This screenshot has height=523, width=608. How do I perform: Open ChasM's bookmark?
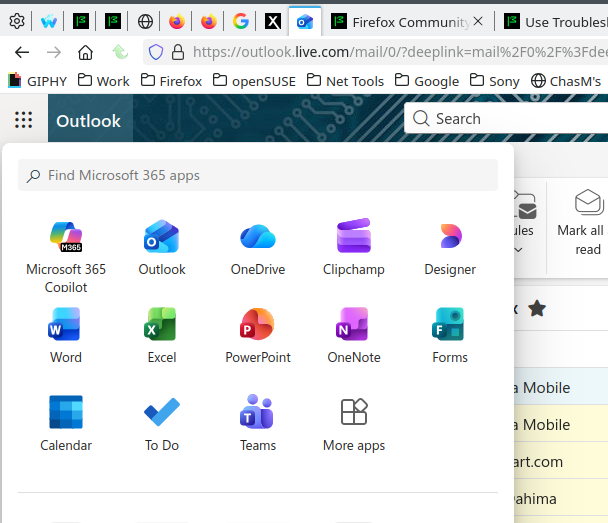[x=566, y=81]
